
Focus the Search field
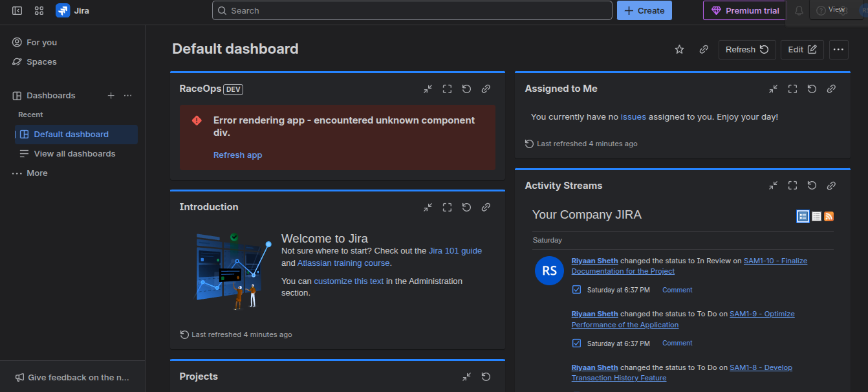click(x=412, y=10)
